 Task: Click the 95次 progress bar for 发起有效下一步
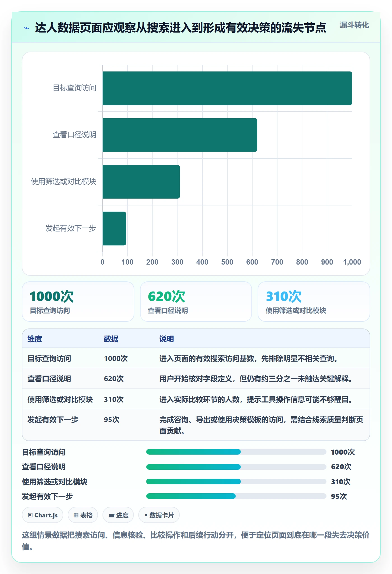tap(236, 496)
